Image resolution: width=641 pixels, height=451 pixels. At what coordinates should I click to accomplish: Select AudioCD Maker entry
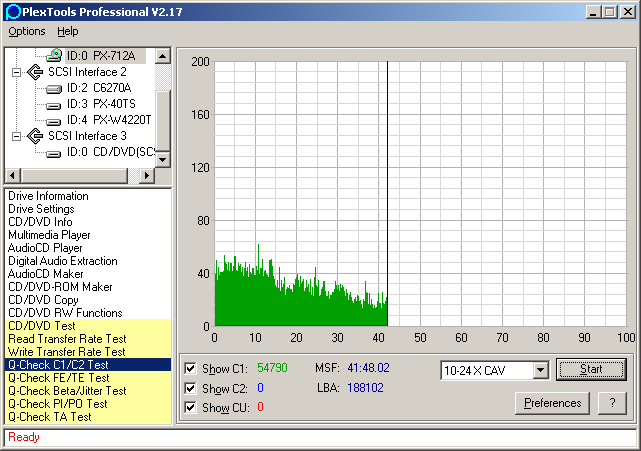click(88, 274)
